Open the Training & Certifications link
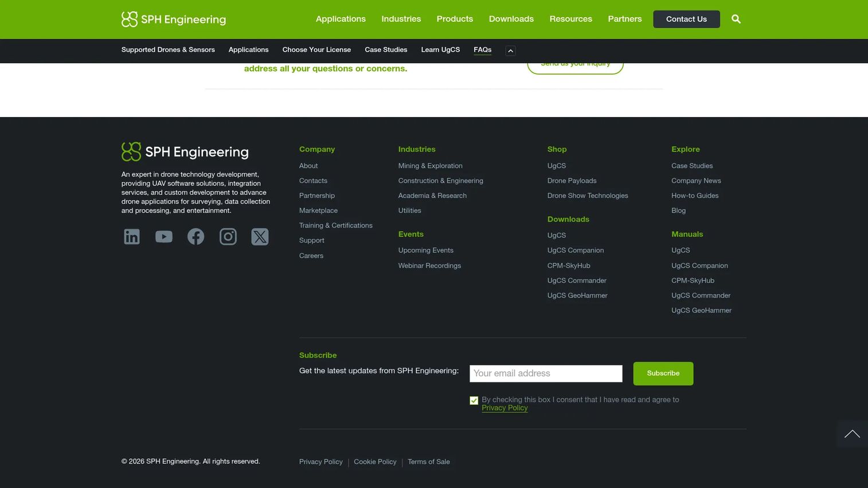Screen dimensions: 868x488 pyautogui.click(x=336, y=225)
